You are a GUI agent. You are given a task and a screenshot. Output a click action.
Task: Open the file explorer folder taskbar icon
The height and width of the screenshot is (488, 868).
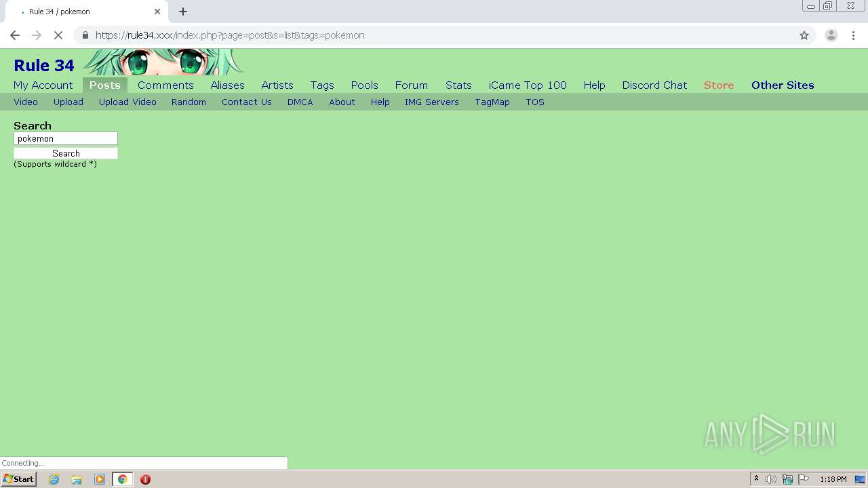pos(77,479)
